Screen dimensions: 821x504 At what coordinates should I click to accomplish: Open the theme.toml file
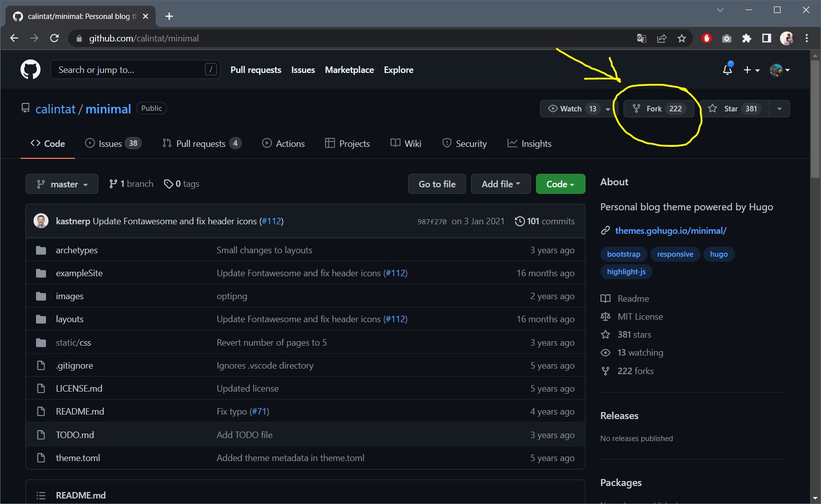[x=78, y=458]
